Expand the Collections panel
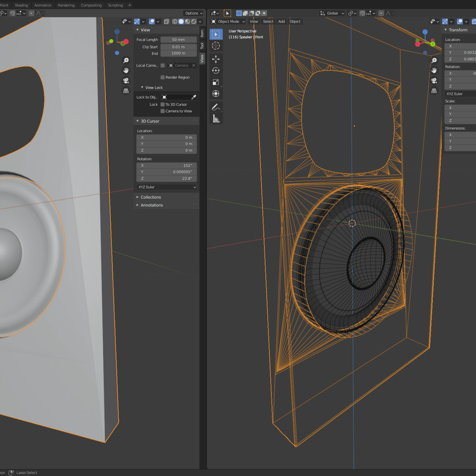 click(x=151, y=197)
